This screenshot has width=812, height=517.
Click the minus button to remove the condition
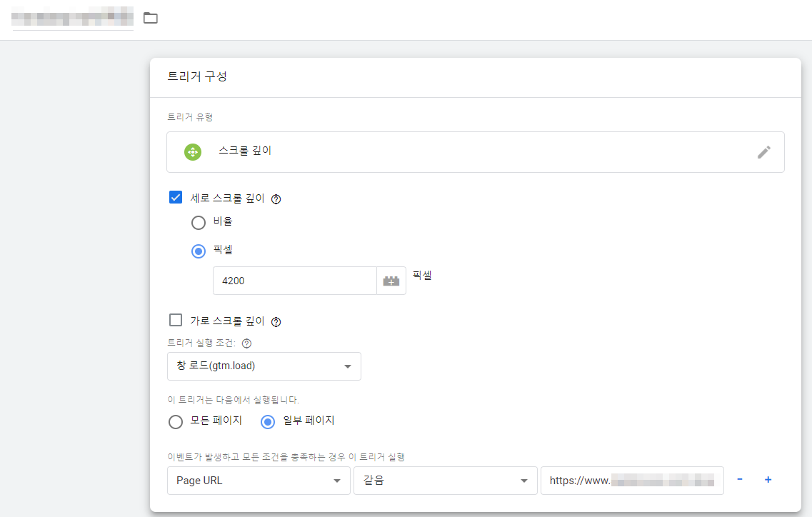pos(740,480)
